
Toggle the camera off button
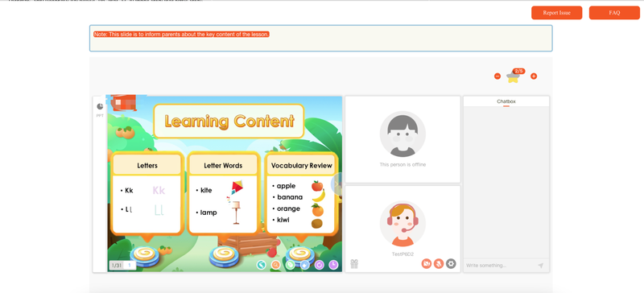click(x=427, y=264)
